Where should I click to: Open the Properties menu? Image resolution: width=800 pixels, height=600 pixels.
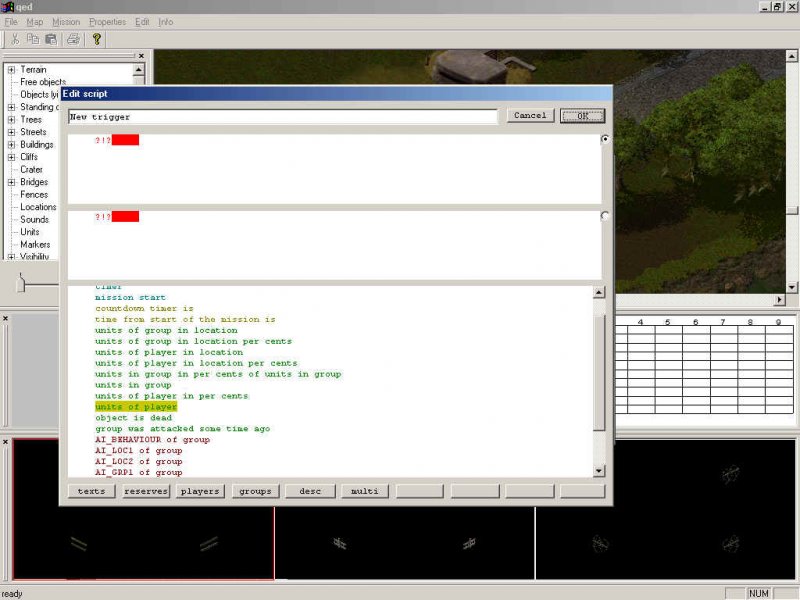click(107, 21)
